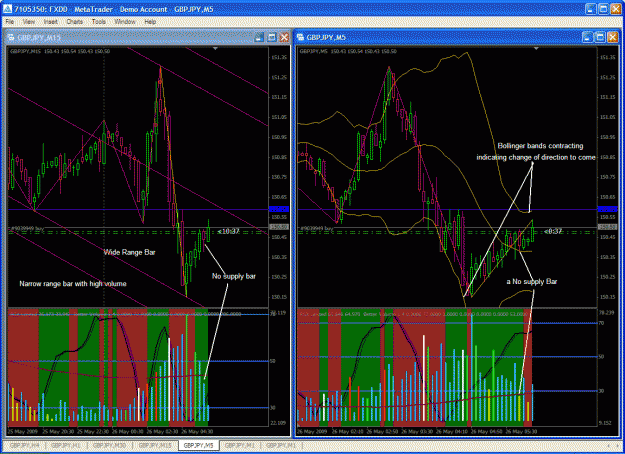
Task: Select 'Narrow range bar with high volume' label
Action: 73,284
